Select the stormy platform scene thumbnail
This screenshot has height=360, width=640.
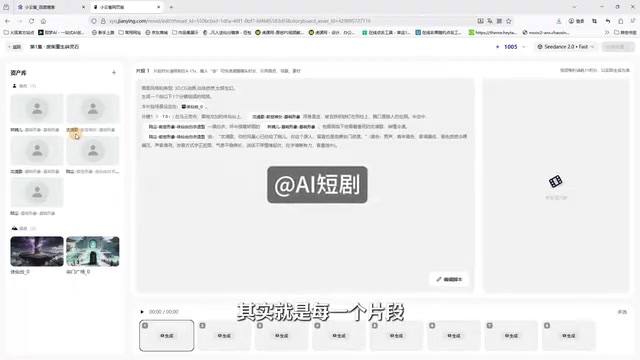[x=37, y=251]
